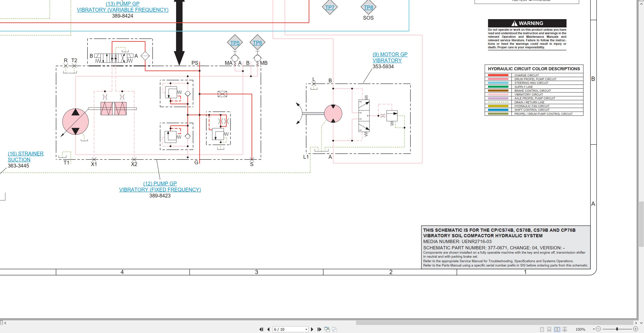
Task: Switch to two-page continuous view
Action: [565, 329]
